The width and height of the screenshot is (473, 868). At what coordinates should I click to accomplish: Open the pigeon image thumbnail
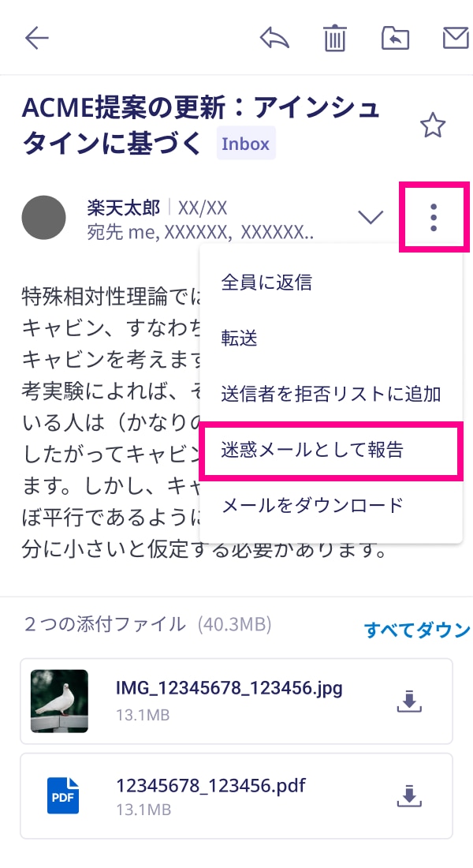click(59, 701)
